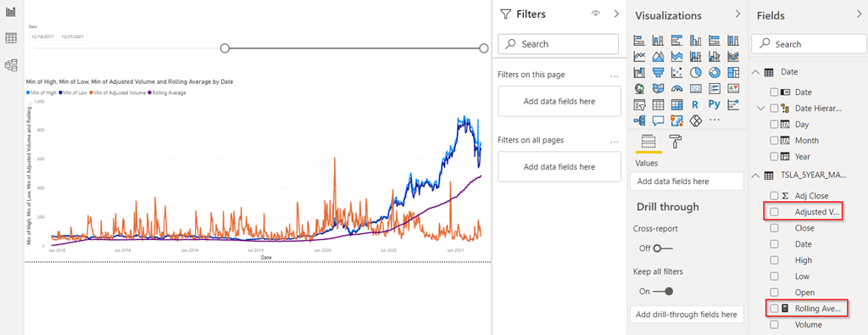
Task: Collapse the Date table in Fields
Action: [755, 72]
